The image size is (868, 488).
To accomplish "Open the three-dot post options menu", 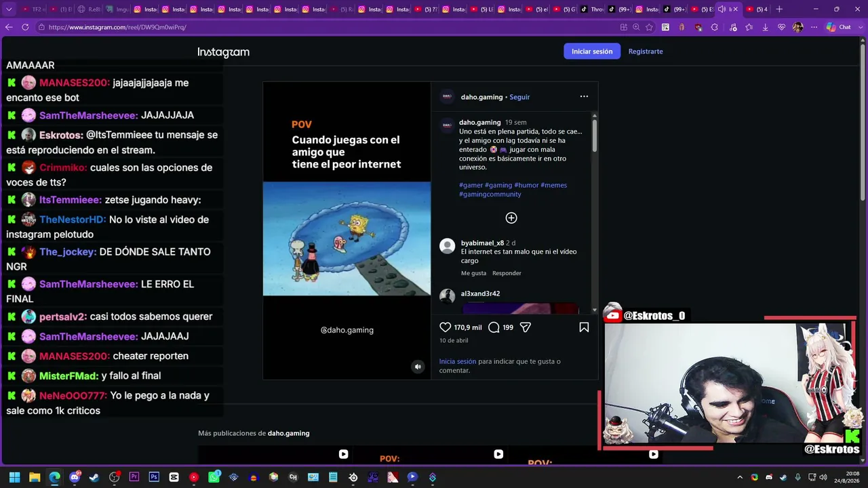I will pyautogui.click(x=584, y=96).
